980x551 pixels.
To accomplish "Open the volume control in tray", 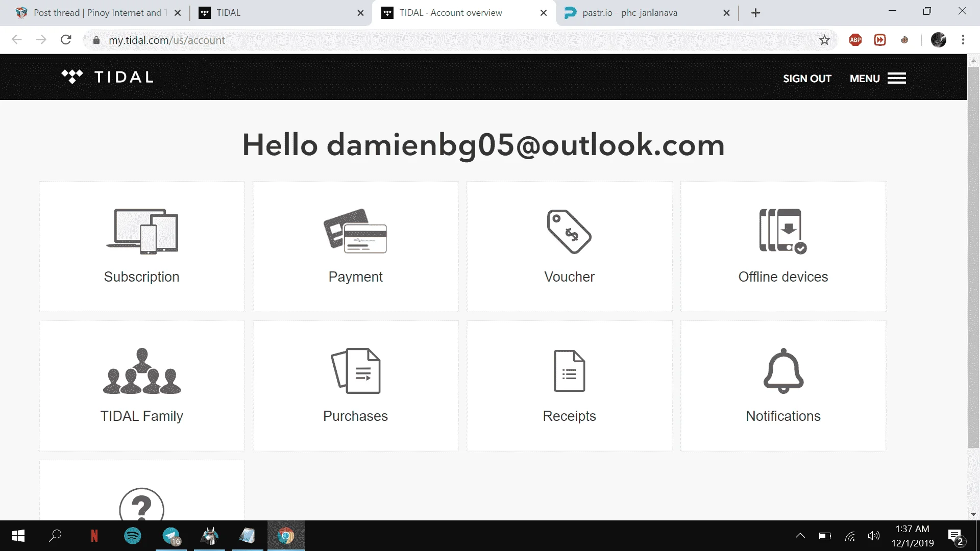I will [873, 536].
